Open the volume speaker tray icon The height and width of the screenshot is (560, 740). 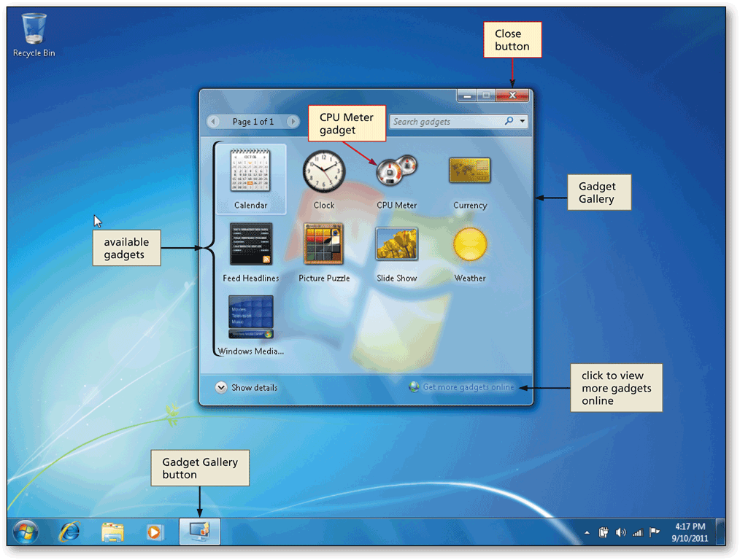620,533
